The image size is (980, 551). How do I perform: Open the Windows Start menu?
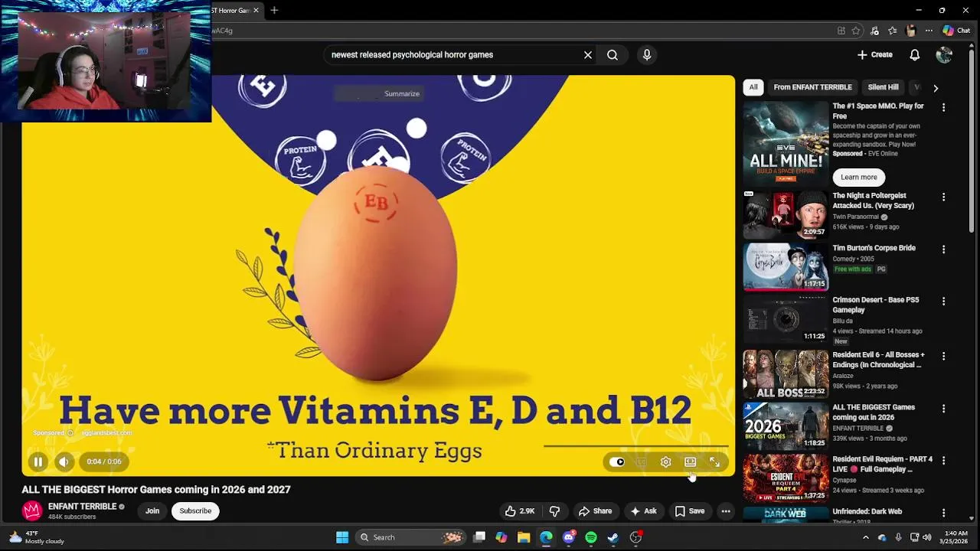pyautogui.click(x=342, y=537)
